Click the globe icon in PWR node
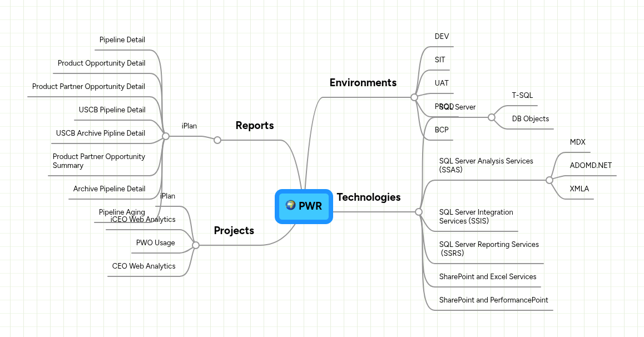This screenshot has width=644, height=337. pyautogui.click(x=290, y=205)
